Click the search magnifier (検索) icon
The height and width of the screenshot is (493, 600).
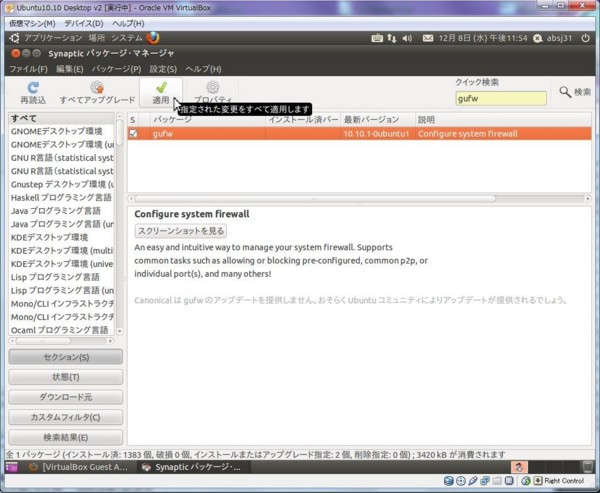[565, 92]
